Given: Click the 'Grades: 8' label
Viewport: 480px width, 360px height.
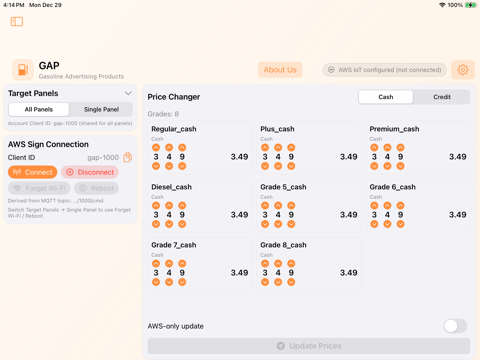Looking at the screenshot, I should (x=163, y=114).
